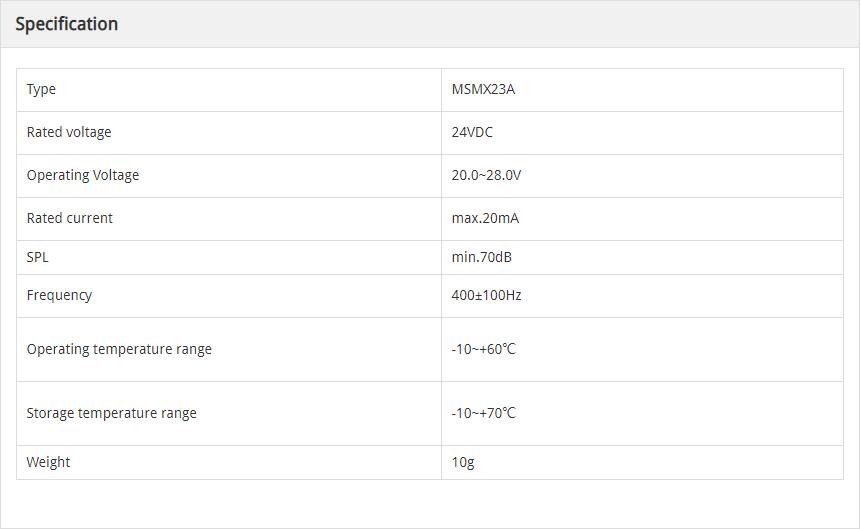The width and height of the screenshot is (861, 529).
Task: Select the MSMX23A model value
Action: (483, 90)
